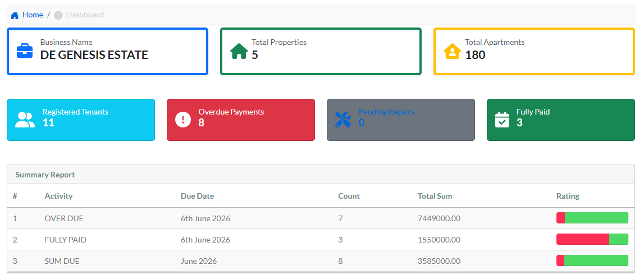The height and width of the screenshot is (279, 644).
Task: Click the Due Date column header
Action: tap(197, 196)
